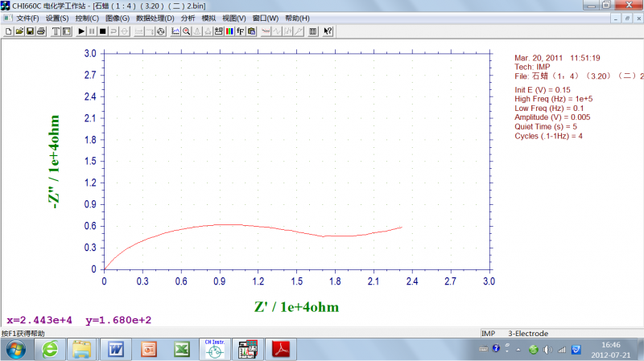Viewport: 644px width, 361px height.
Task: Click the peak definition icon
Action: [208, 31]
